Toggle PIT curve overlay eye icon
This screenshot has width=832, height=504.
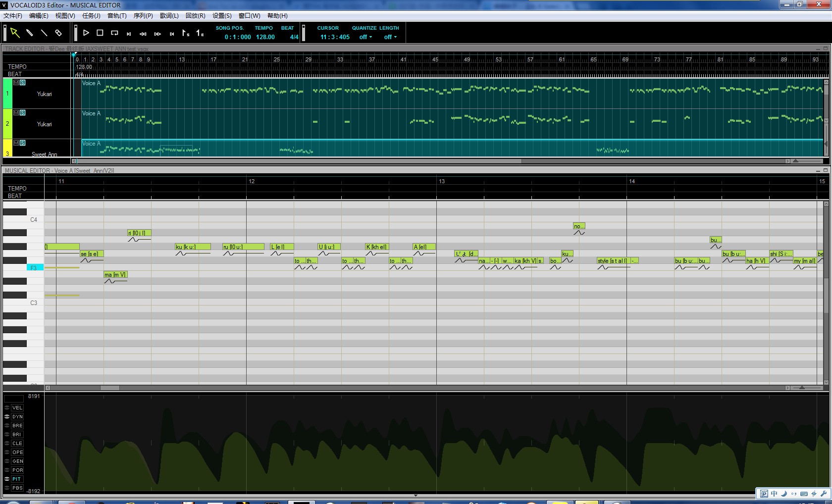pos(7,479)
